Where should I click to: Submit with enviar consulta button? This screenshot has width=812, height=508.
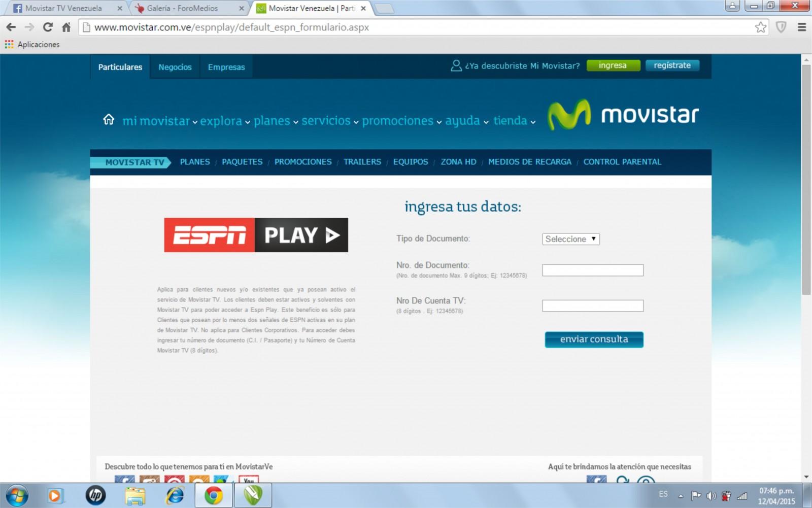click(x=594, y=340)
